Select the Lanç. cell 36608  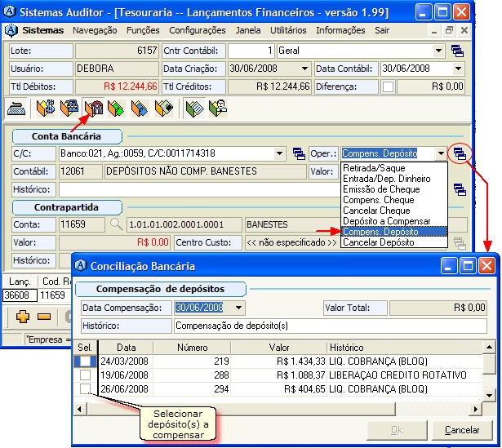[x=20, y=295]
